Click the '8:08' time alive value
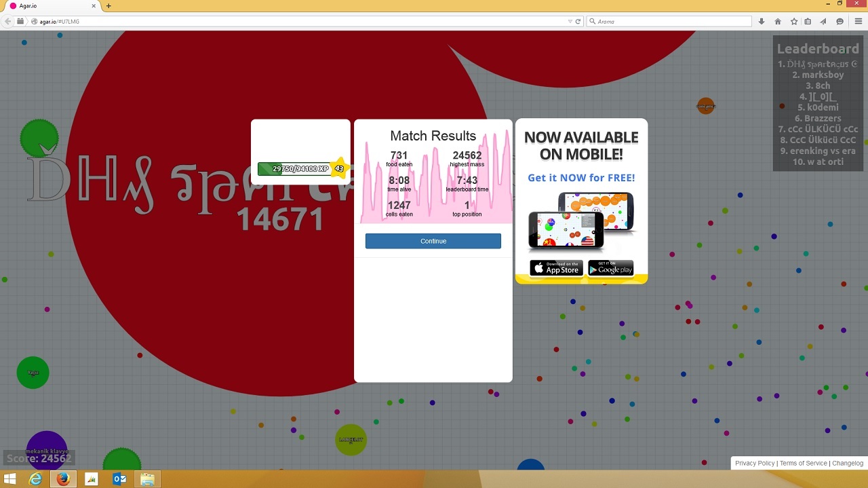Viewport: 868px width, 488px height. (399, 181)
